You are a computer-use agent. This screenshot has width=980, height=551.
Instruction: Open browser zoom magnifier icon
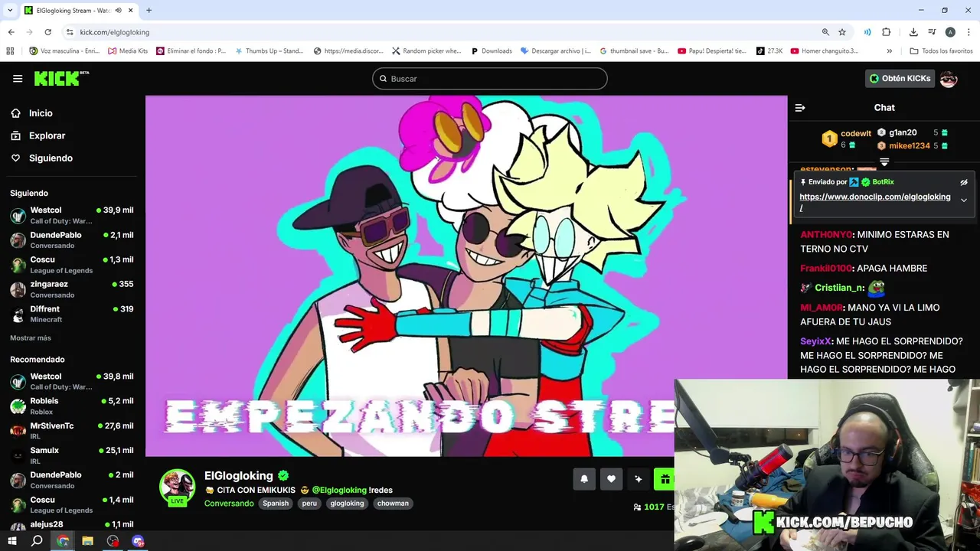tap(825, 32)
